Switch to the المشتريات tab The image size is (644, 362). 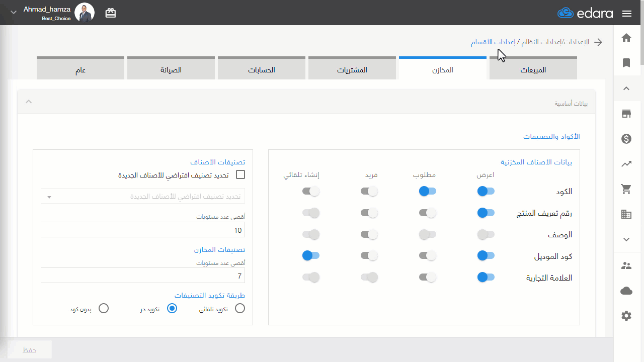coord(352,68)
